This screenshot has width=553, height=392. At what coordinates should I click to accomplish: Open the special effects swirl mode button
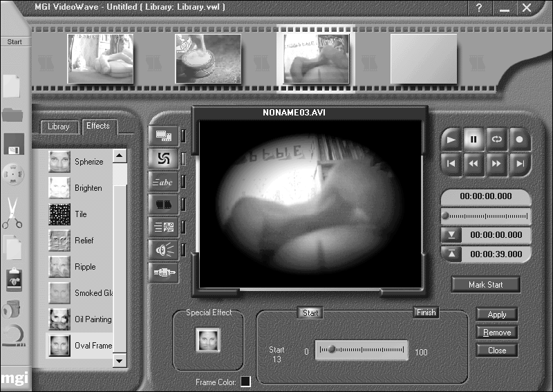tap(163, 158)
